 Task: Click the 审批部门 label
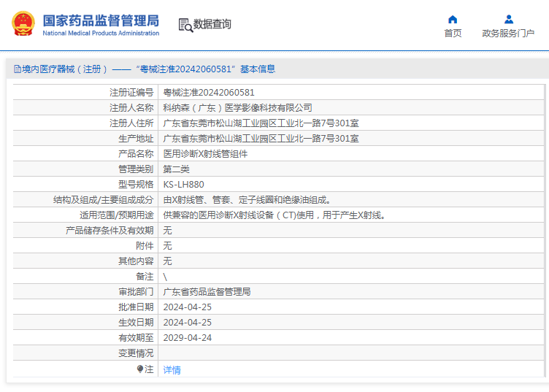[x=136, y=292]
